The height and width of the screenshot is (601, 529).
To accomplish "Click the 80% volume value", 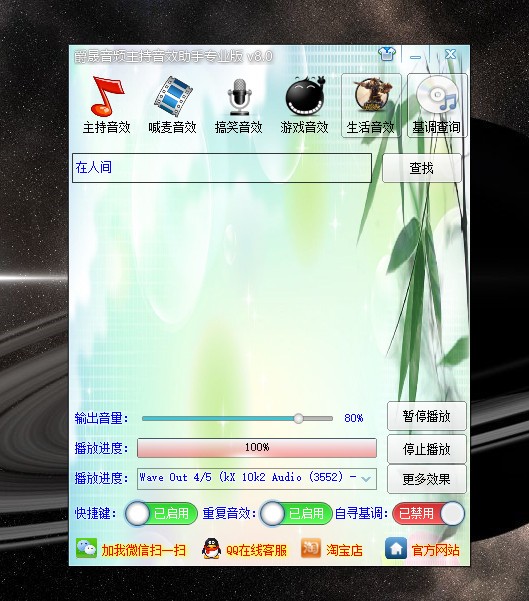I will 353,418.
